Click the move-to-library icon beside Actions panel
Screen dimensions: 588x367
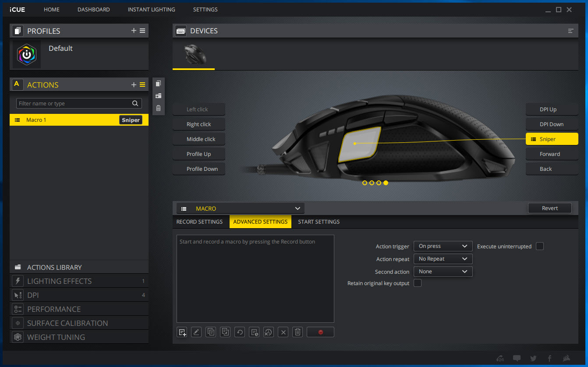click(159, 96)
